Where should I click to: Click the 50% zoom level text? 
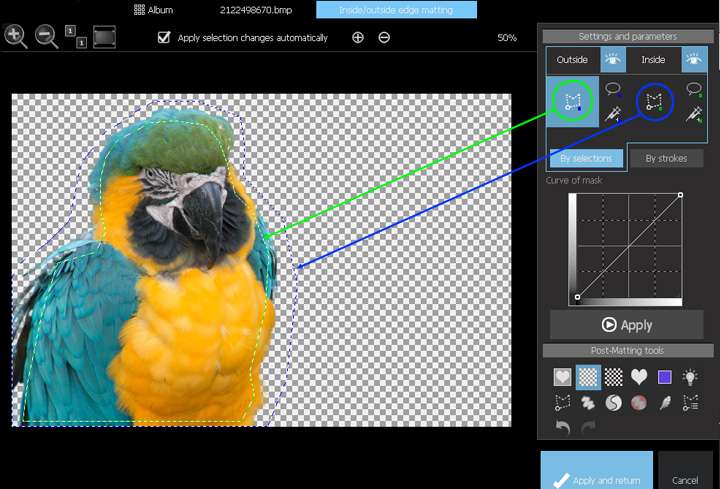(507, 38)
